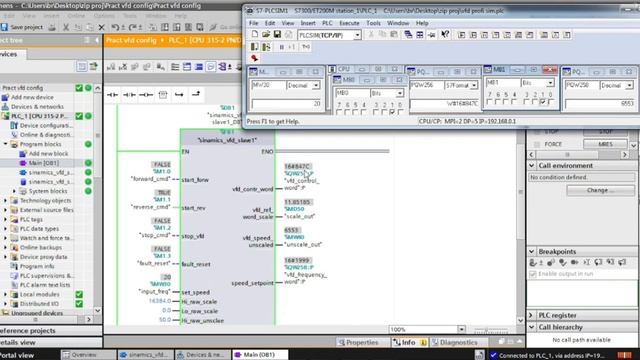Open the PLC menu in PLCSIM

[327, 23]
